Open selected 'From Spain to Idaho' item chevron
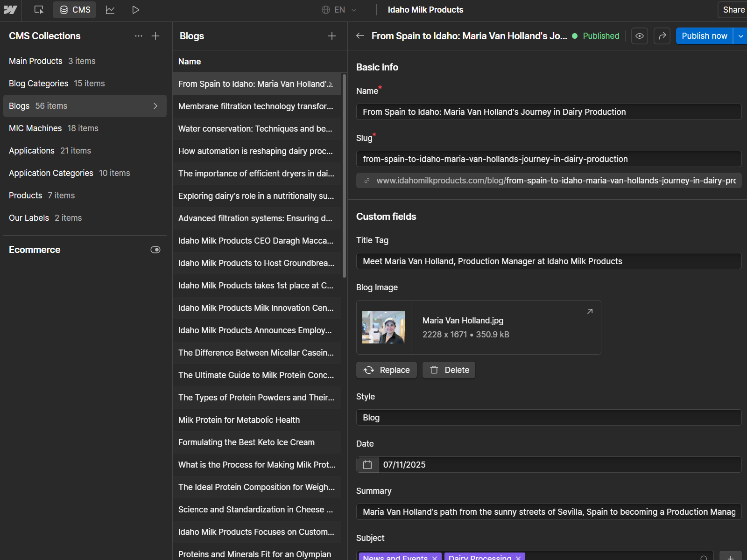 [331, 84]
